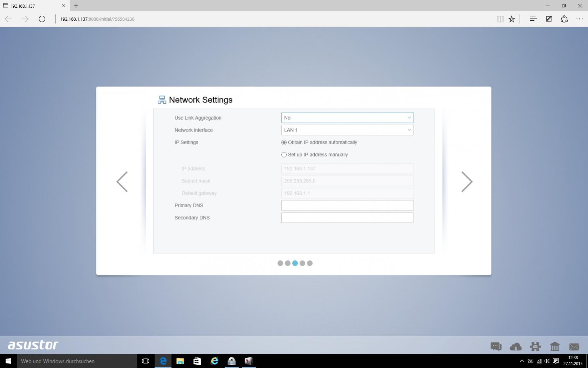Open Task View on the taskbar
588x368 pixels.
click(x=145, y=361)
